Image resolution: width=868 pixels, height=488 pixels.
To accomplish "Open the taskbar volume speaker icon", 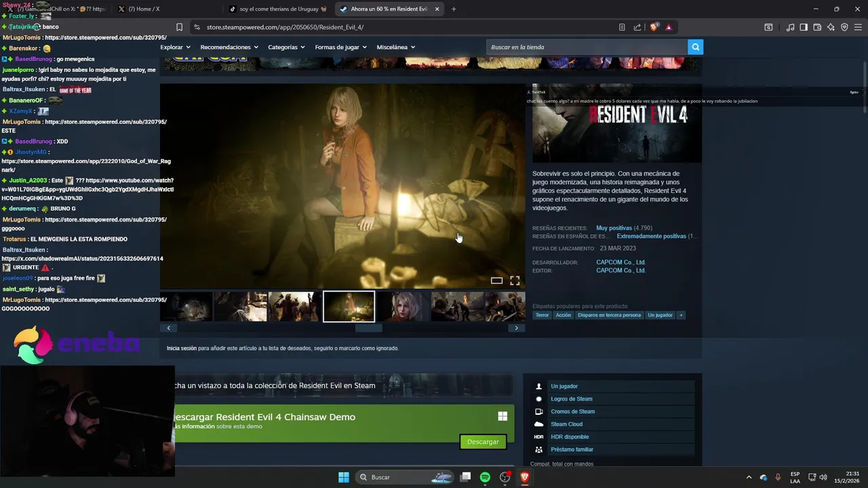I will 823,477.
